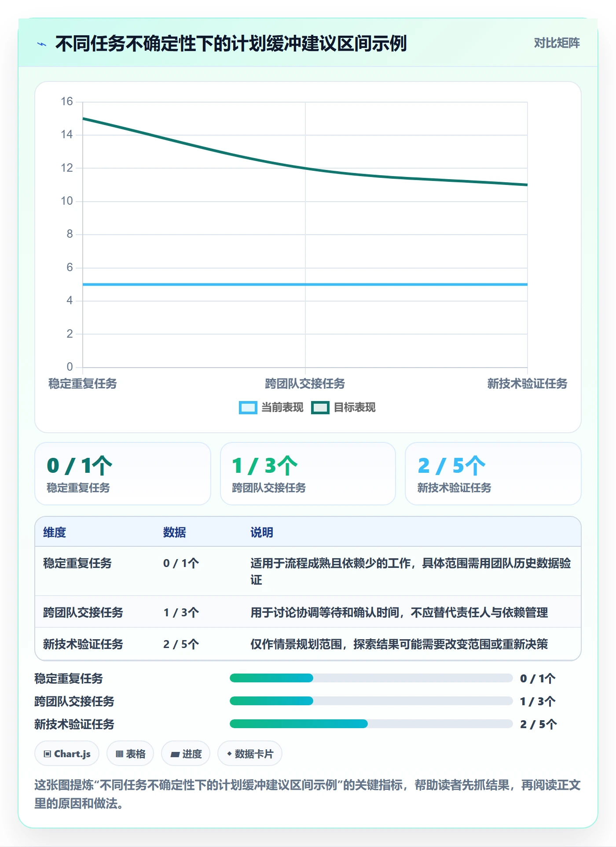The height and width of the screenshot is (847, 616).
Task: Select 新技术验证任务 cell in the table
Action: (83, 644)
